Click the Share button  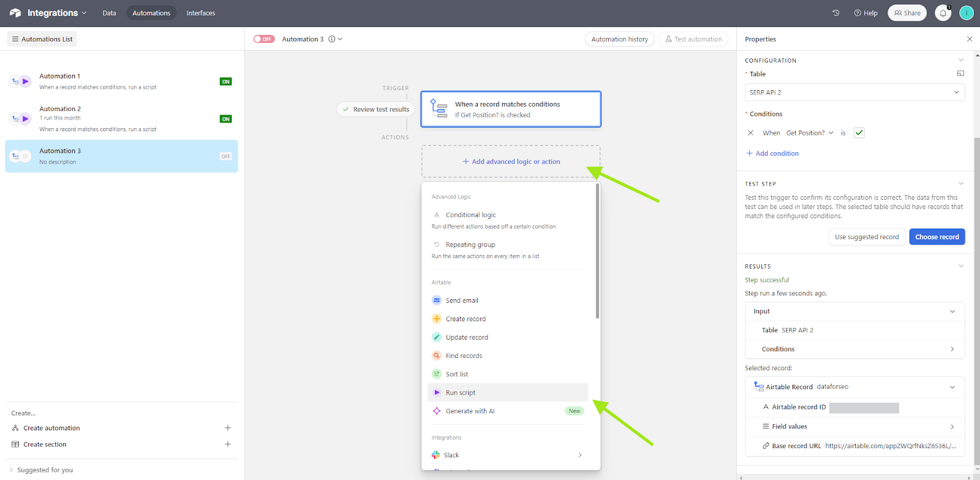click(x=907, y=13)
